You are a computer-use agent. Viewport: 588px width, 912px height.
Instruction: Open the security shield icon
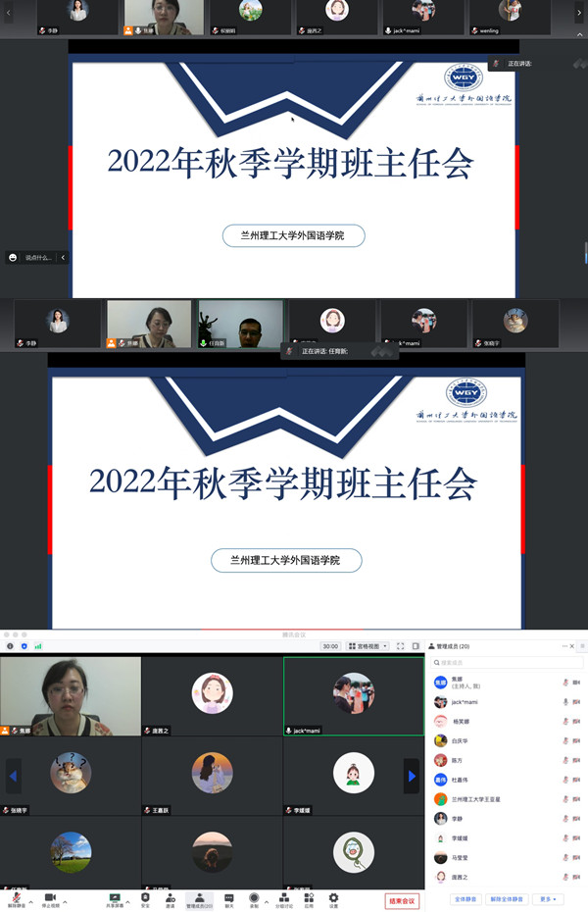pos(145,897)
